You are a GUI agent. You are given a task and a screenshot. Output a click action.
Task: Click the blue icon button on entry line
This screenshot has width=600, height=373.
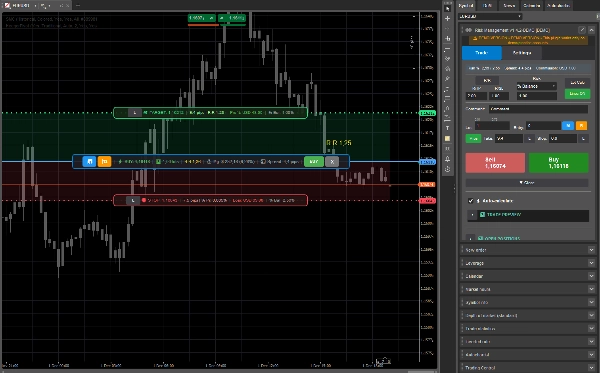point(90,161)
